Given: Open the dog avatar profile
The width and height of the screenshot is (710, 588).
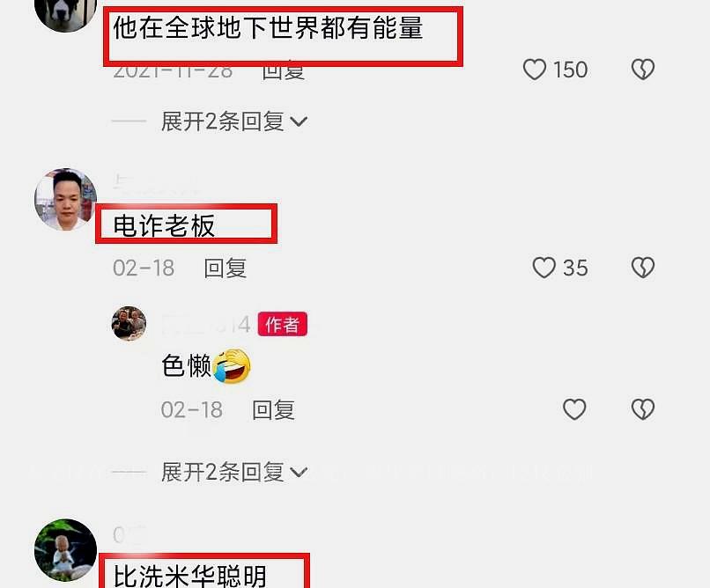Looking at the screenshot, I should point(66,13).
